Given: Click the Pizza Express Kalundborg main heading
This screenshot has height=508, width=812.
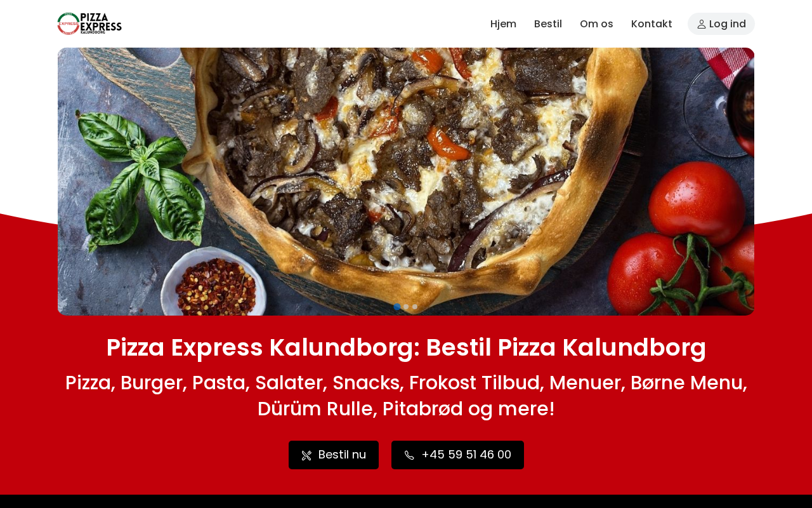Looking at the screenshot, I should (406, 347).
